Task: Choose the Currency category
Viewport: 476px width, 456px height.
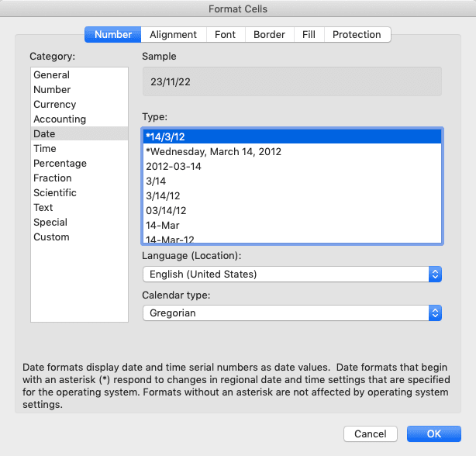Action: pyautogui.click(x=80, y=104)
